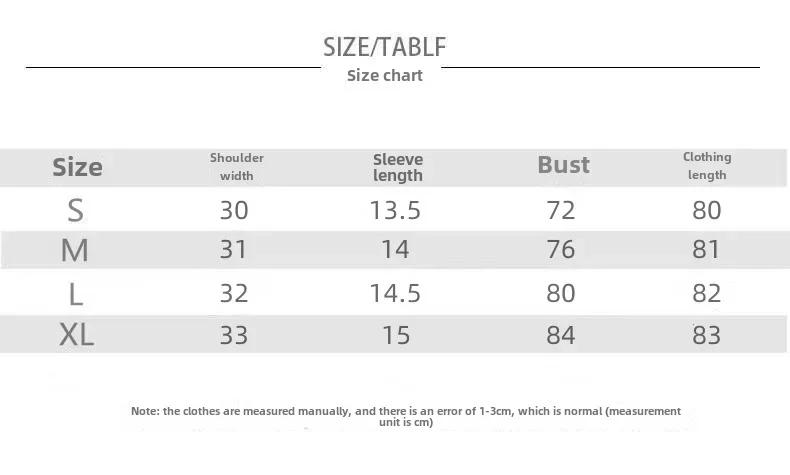The height and width of the screenshot is (475, 790).
Task: Click sleeve length value 13.5
Action: coord(395,210)
